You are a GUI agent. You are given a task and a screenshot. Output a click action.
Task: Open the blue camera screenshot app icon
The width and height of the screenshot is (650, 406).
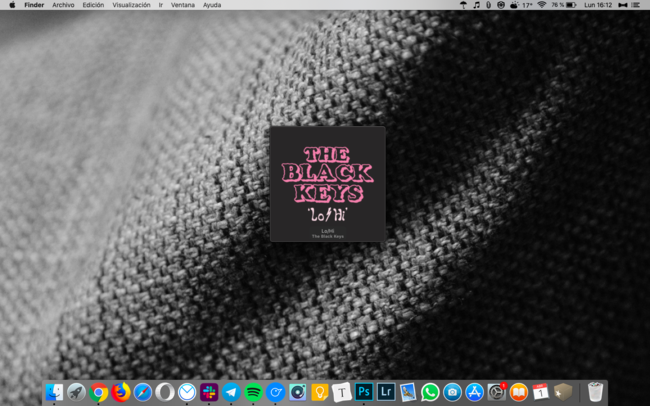point(452,392)
